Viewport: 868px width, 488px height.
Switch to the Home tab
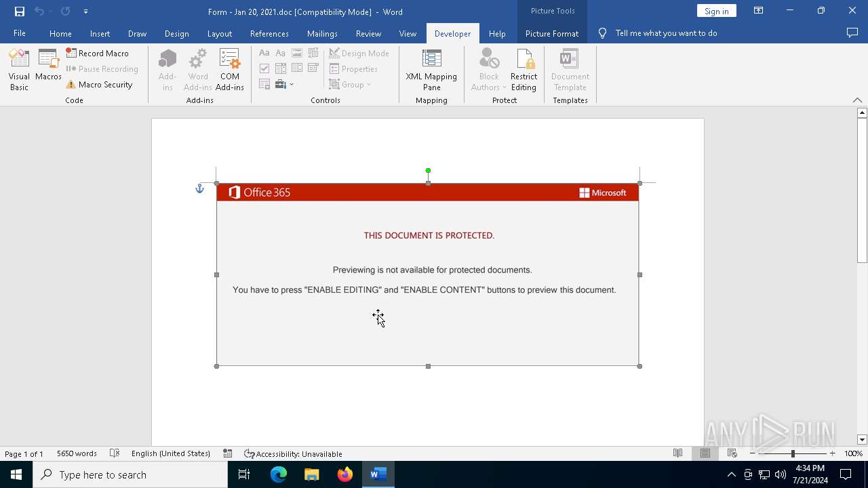(60, 33)
